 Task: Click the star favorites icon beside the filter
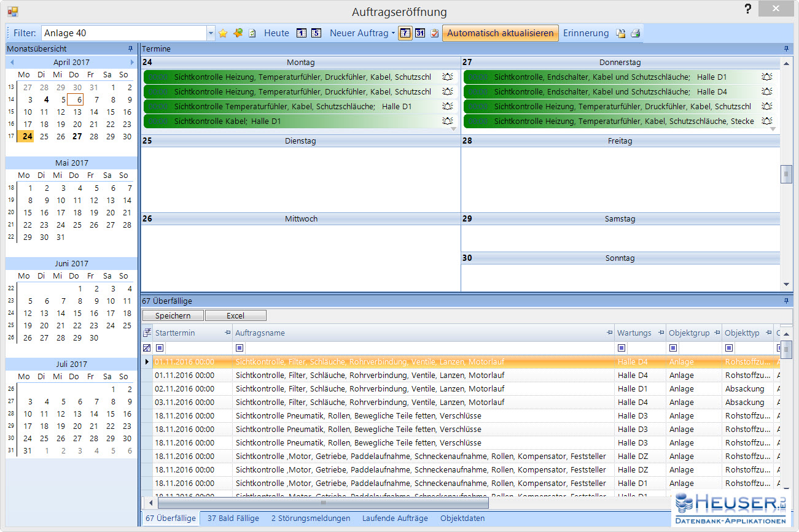(x=223, y=33)
